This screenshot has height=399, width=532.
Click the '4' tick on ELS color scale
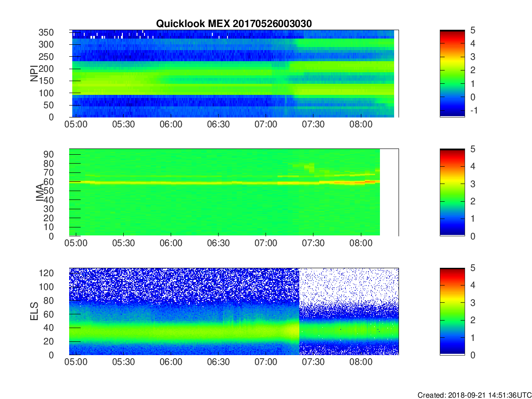(473, 285)
